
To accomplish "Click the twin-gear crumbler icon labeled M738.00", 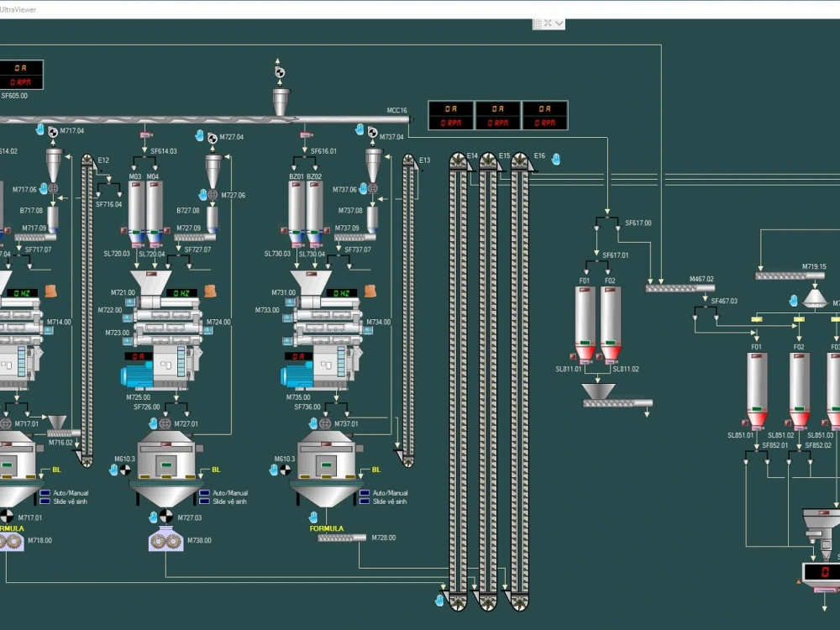I will 165,541.
